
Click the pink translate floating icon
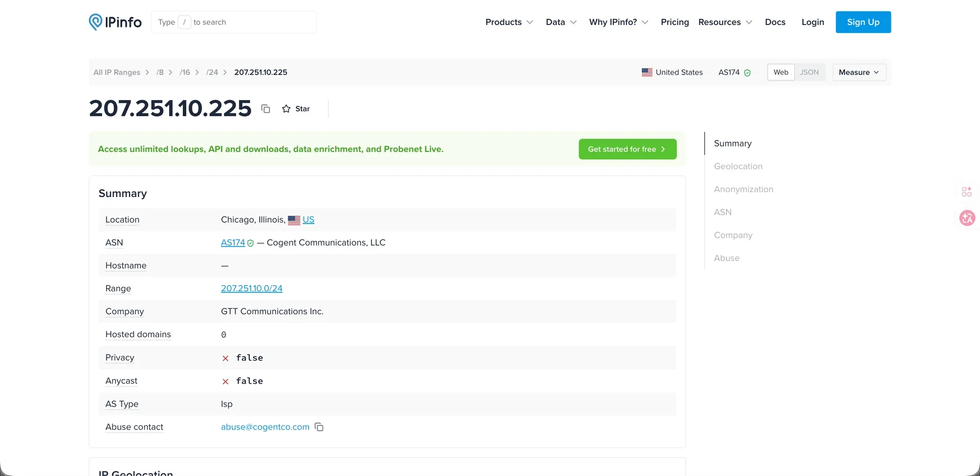967,218
